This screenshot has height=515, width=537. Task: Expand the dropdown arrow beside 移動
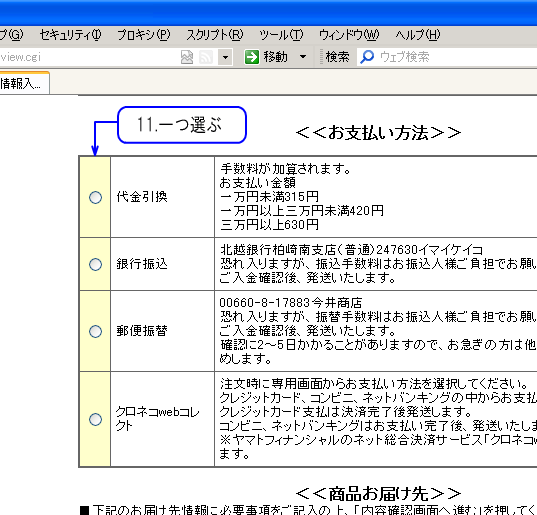coord(303,56)
